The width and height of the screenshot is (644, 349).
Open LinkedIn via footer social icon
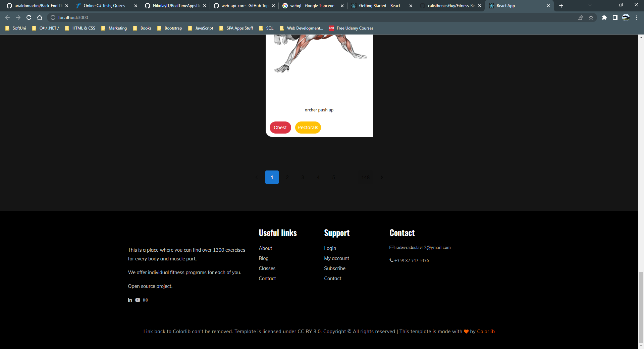coord(130,300)
